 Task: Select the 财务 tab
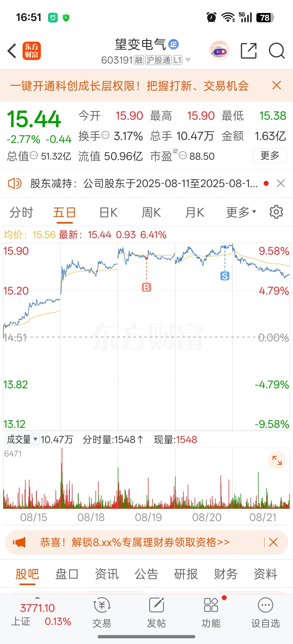pos(226,574)
